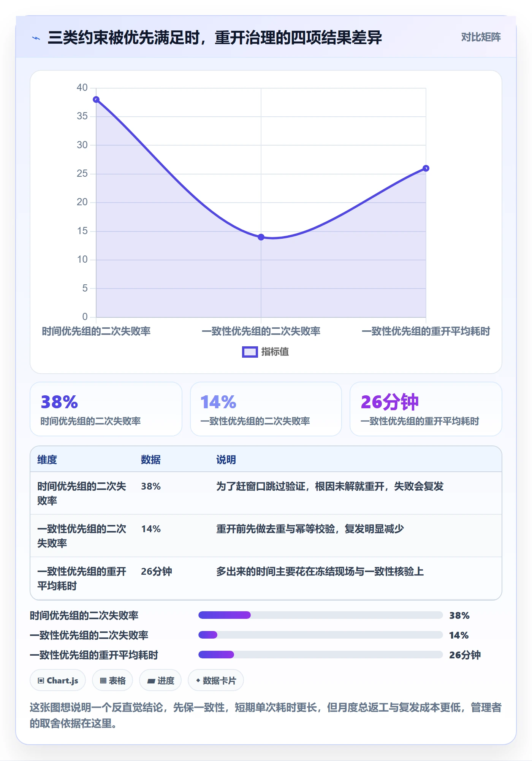The width and height of the screenshot is (532, 761).
Task: Click the 26分钟 value cell in the table
Action: click(x=157, y=571)
